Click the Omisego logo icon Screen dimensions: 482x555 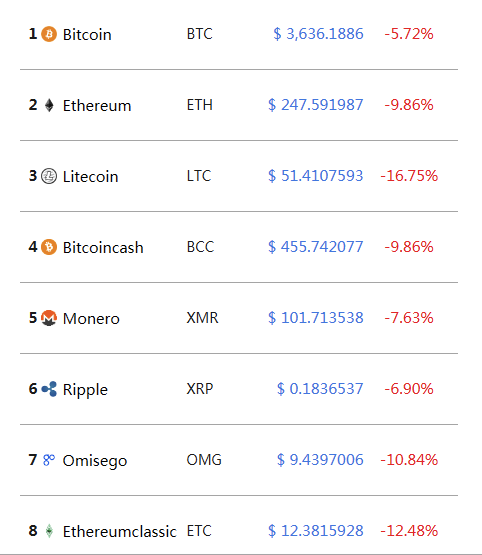49,460
